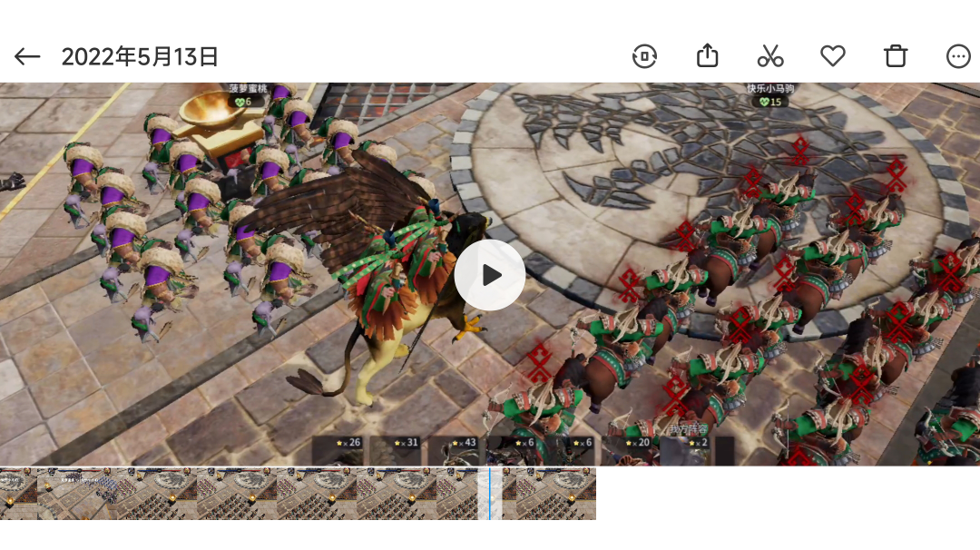Open the scissors trim tool

[x=770, y=56]
